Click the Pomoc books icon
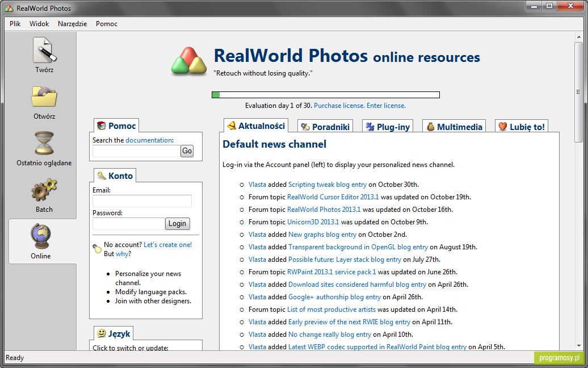The height and width of the screenshot is (368, 588). [x=101, y=126]
